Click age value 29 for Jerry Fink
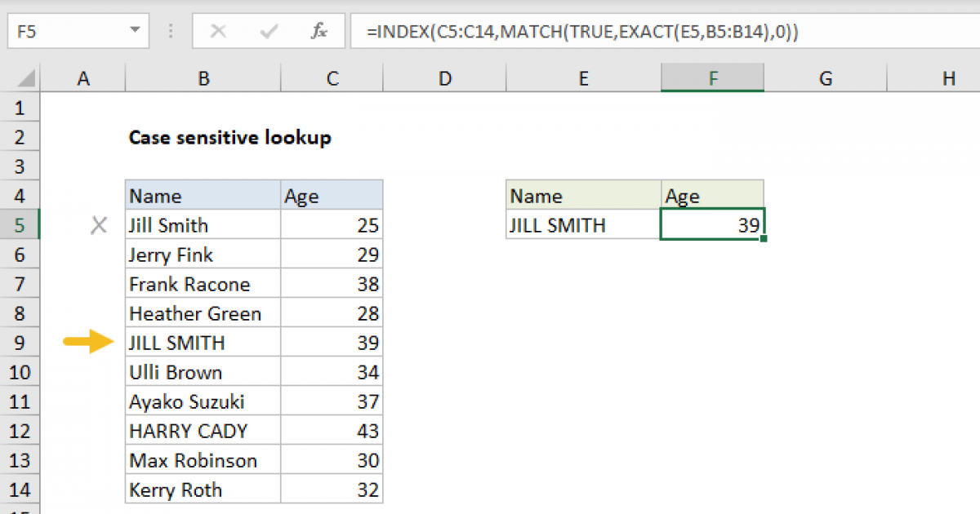Viewport: 980px width, 514px height. [332, 255]
